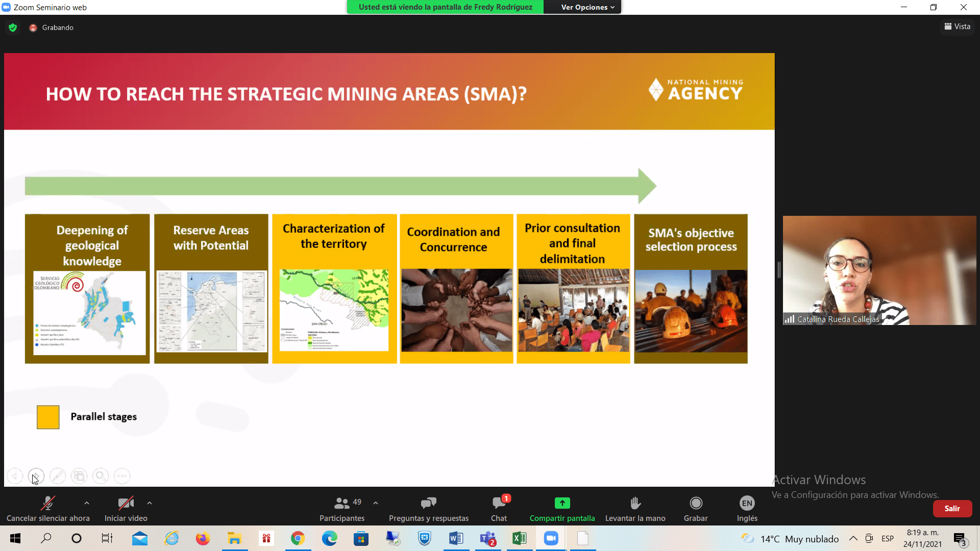Switch to Word in taskbar
980x551 pixels.
[x=456, y=538]
